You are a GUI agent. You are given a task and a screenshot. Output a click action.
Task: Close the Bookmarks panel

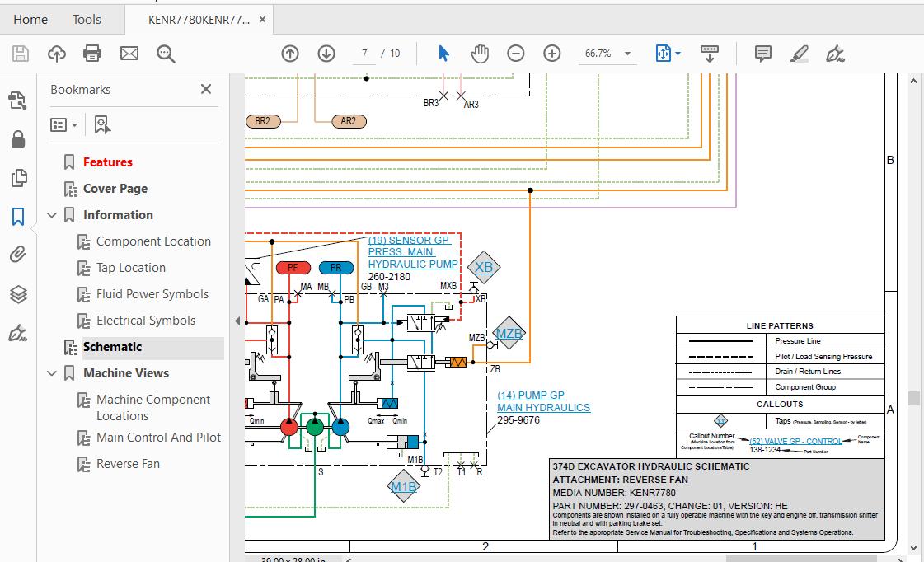[206, 89]
